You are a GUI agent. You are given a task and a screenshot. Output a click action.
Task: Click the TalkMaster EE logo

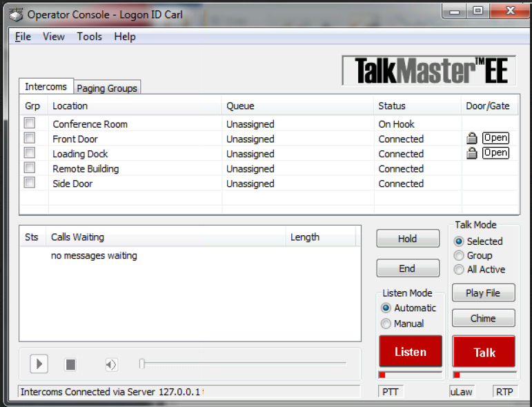click(428, 70)
